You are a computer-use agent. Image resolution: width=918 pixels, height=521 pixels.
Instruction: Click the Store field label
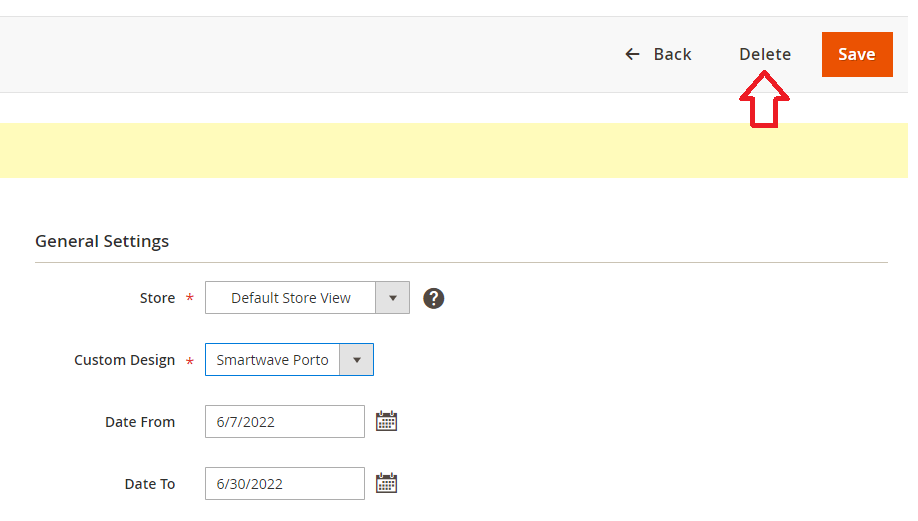tap(157, 298)
